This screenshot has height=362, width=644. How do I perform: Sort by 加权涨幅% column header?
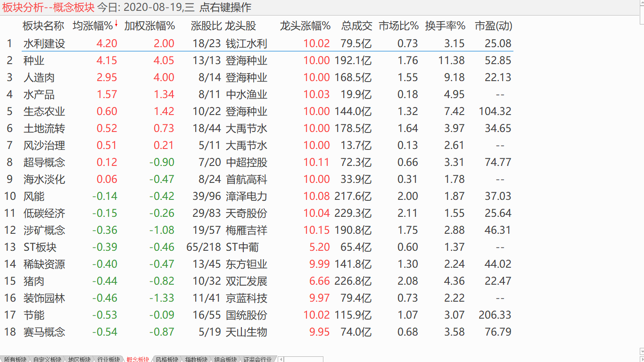coord(150,26)
